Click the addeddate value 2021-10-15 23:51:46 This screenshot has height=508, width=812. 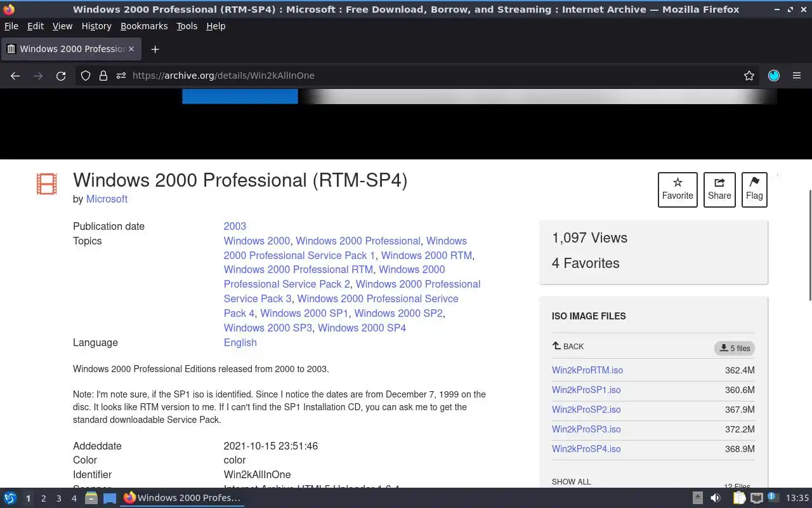[x=271, y=446]
